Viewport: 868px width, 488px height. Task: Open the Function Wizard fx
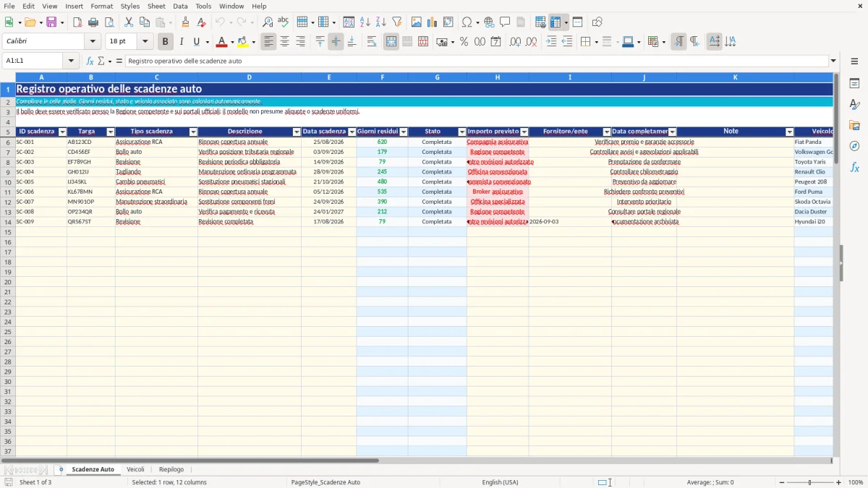[90, 61]
